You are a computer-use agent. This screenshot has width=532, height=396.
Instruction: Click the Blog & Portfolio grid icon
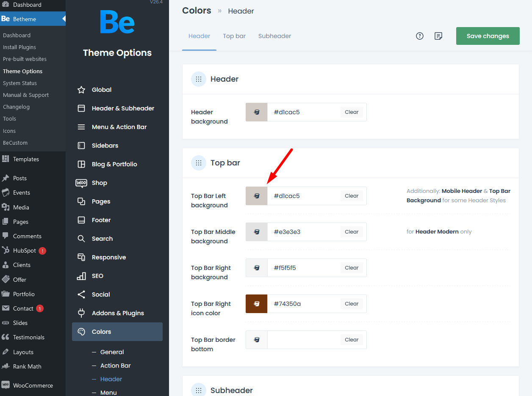[81, 164]
